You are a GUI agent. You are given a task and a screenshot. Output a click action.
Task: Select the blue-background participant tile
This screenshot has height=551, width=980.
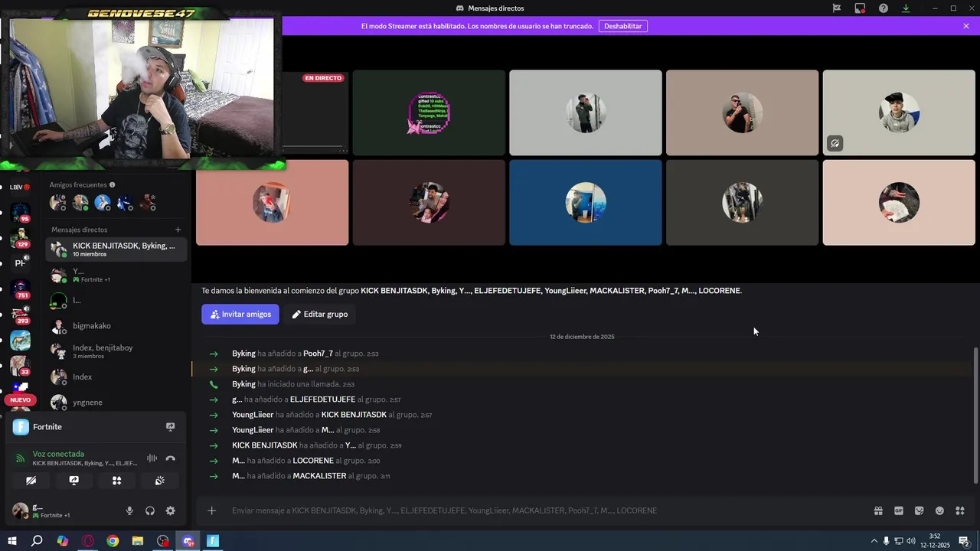[586, 203]
